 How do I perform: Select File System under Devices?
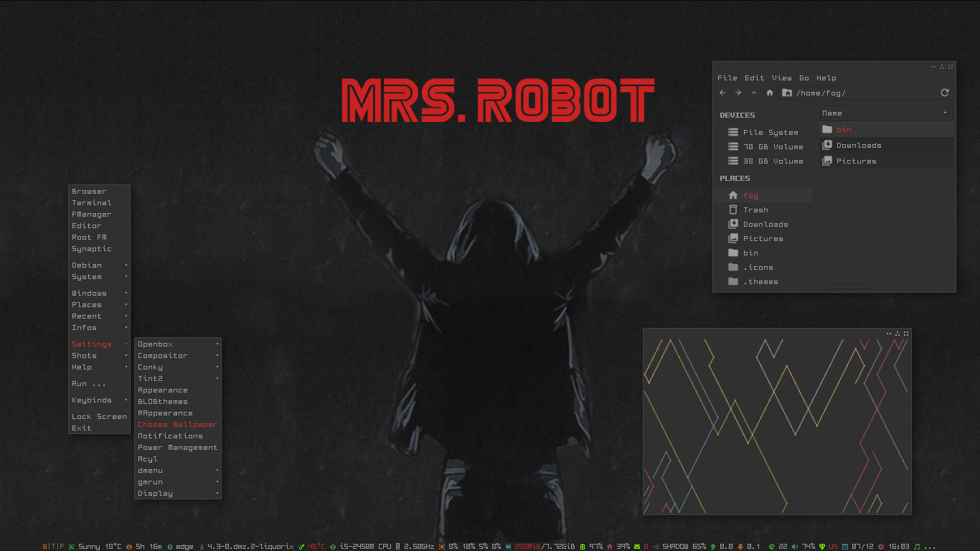pyautogui.click(x=770, y=133)
